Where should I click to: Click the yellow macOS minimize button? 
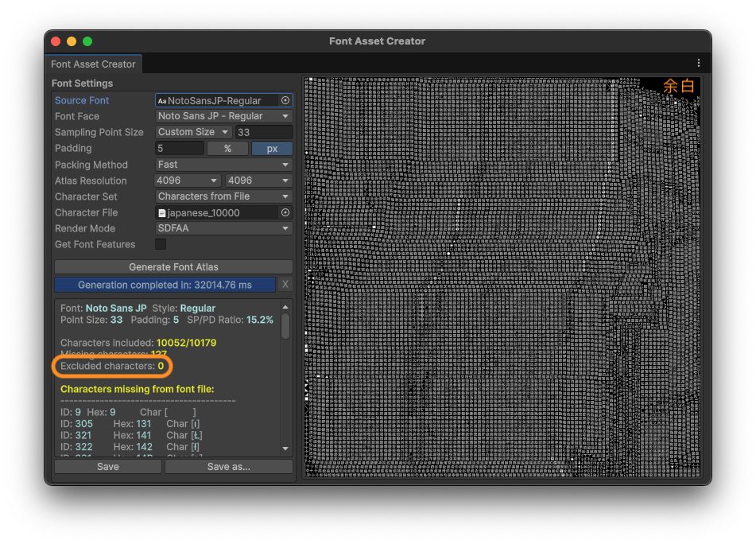click(72, 41)
